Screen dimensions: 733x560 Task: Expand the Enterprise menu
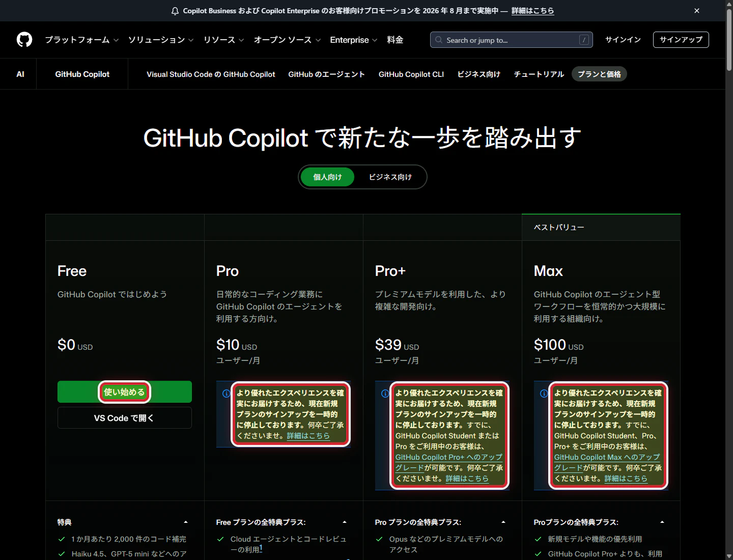click(x=354, y=40)
